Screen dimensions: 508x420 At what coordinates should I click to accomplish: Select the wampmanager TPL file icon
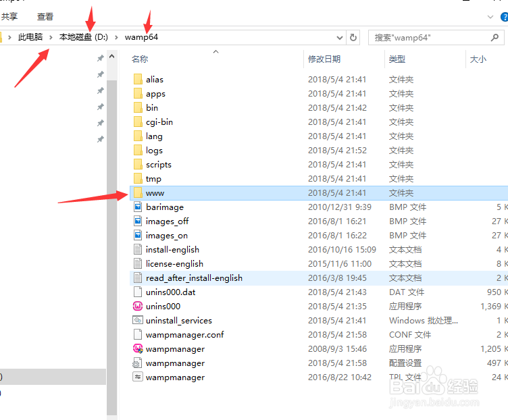[x=138, y=377]
